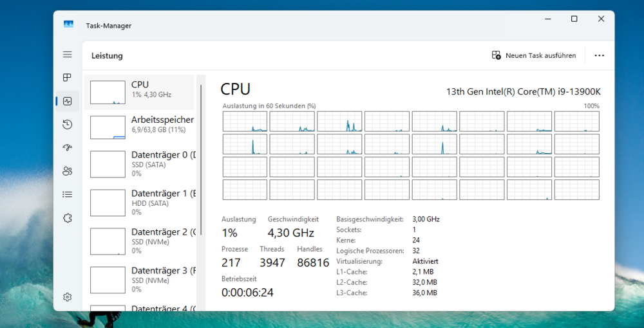Open the Startup apps speedometer icon
Screen dimensions: 644x328
68,148
